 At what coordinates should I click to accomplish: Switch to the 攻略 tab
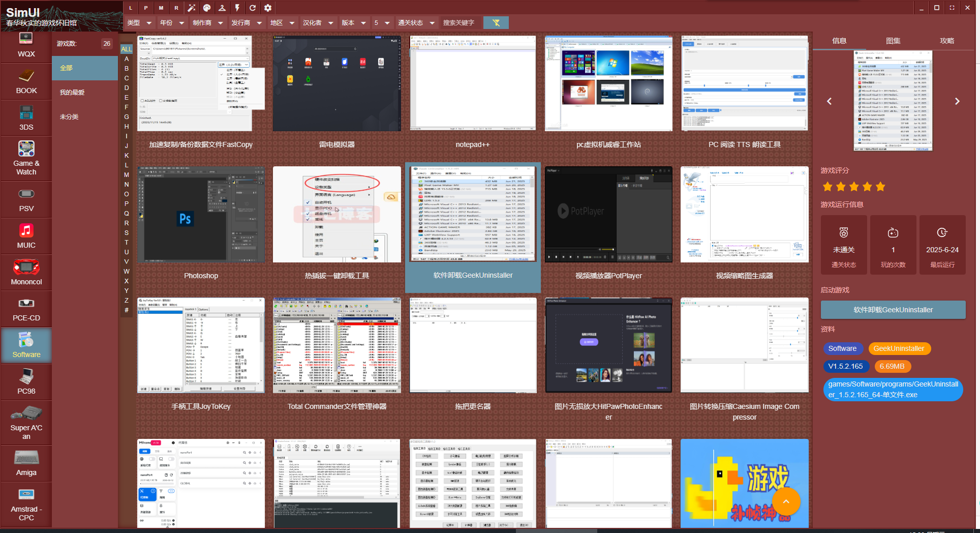[x=947, y=41]
